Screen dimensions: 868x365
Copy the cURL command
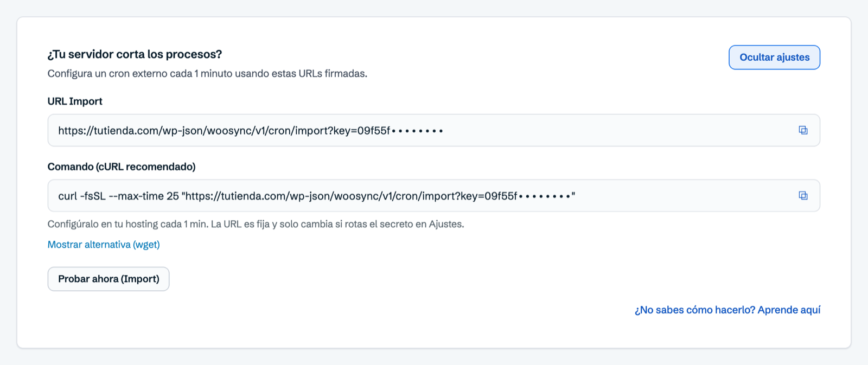pyautogui.click(x=803, y=196)
